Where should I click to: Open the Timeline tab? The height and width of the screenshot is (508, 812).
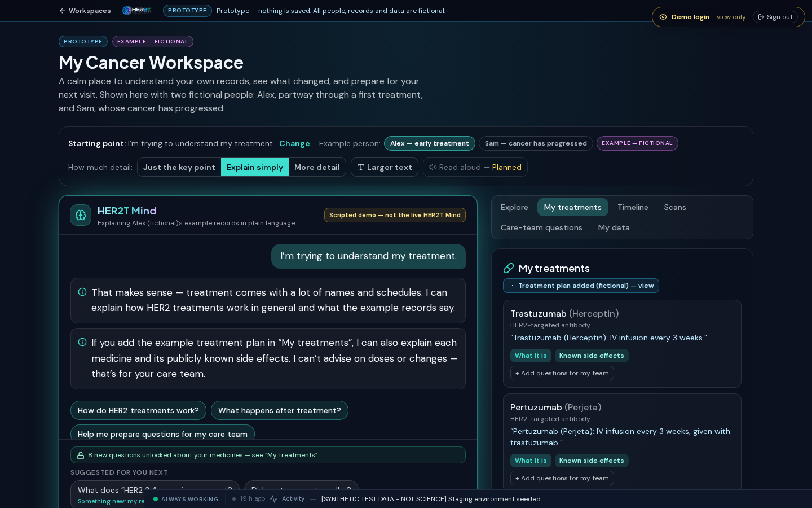click(633, 207)
